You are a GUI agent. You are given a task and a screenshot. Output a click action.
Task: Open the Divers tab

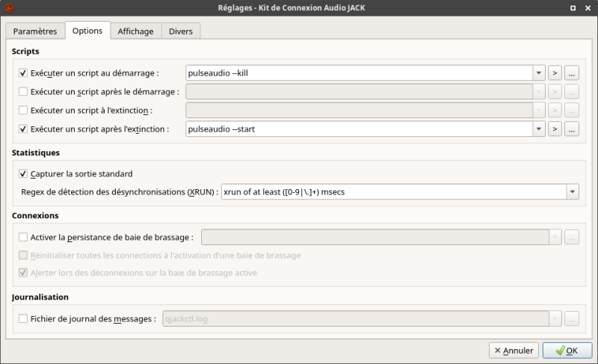tap(181, 31)
